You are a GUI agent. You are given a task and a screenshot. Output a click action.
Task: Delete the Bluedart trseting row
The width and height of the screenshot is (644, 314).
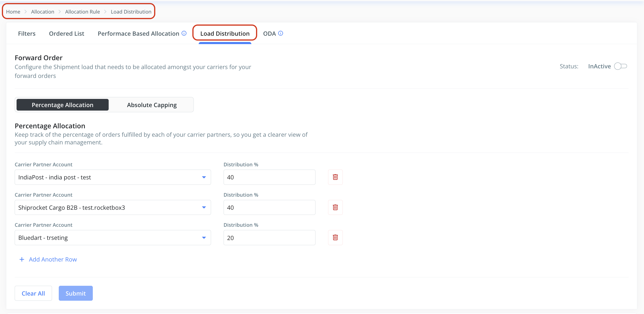point(335,237)
